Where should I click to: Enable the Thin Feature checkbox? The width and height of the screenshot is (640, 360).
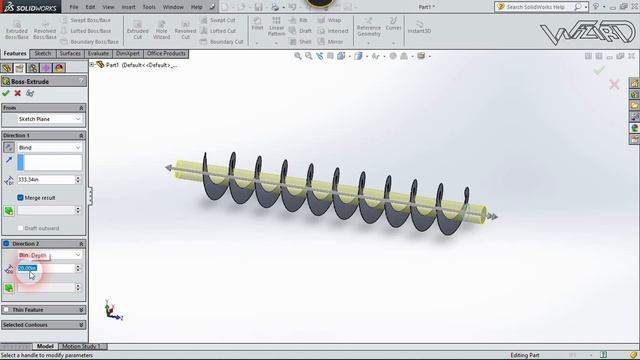tap(6, 310)
